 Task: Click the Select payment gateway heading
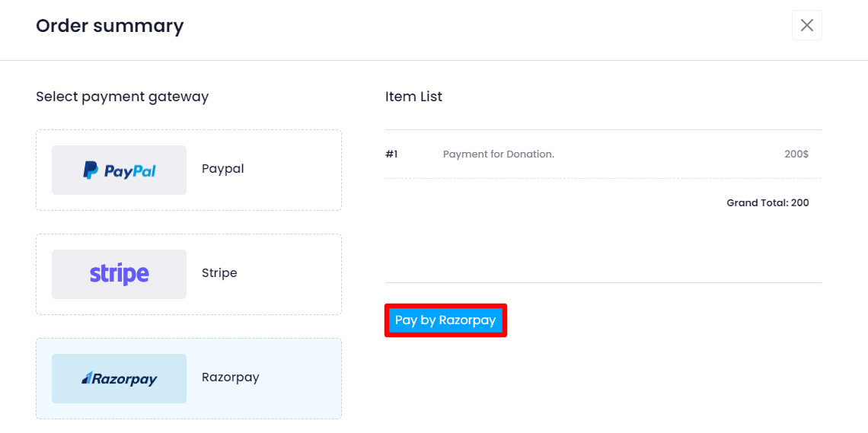click(x=122, y=97)
